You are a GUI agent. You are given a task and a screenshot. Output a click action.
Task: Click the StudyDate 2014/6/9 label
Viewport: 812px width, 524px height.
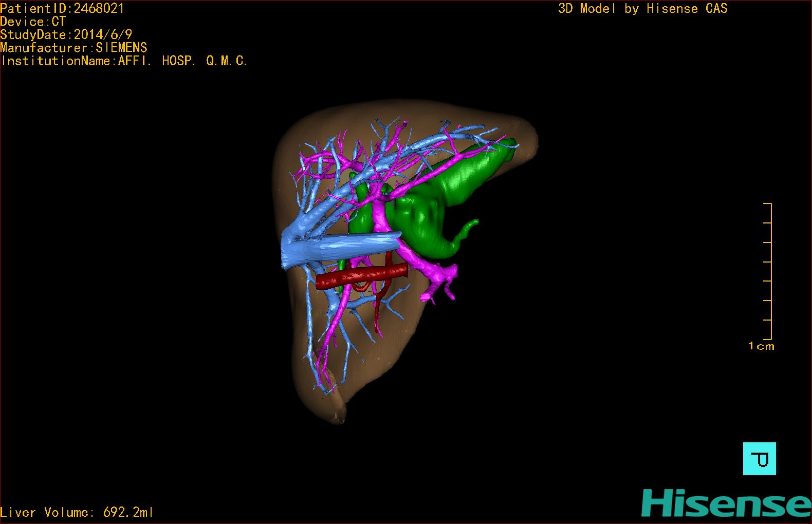click(66, 34)
